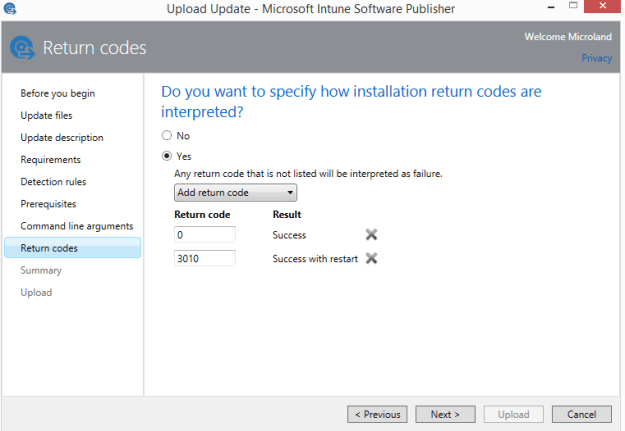
Task: Cancel the Upload Update wizard
Action: click(x=582, y=414)
